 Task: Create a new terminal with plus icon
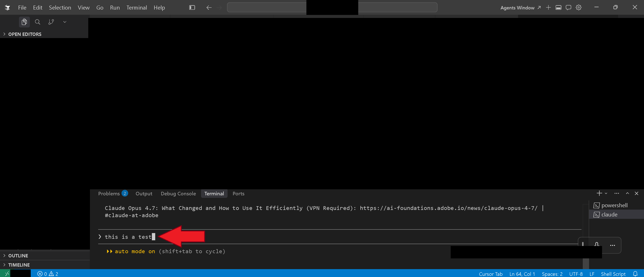click(x=599, y=193)
